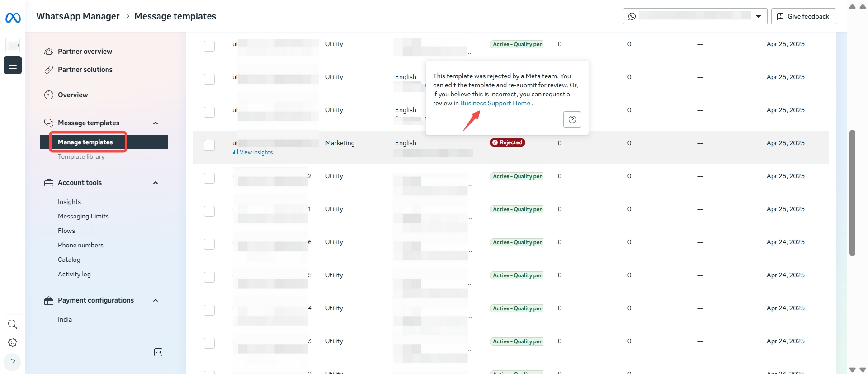
Task: Select the Rejected Marketing template checkbox
Action: 209,145
